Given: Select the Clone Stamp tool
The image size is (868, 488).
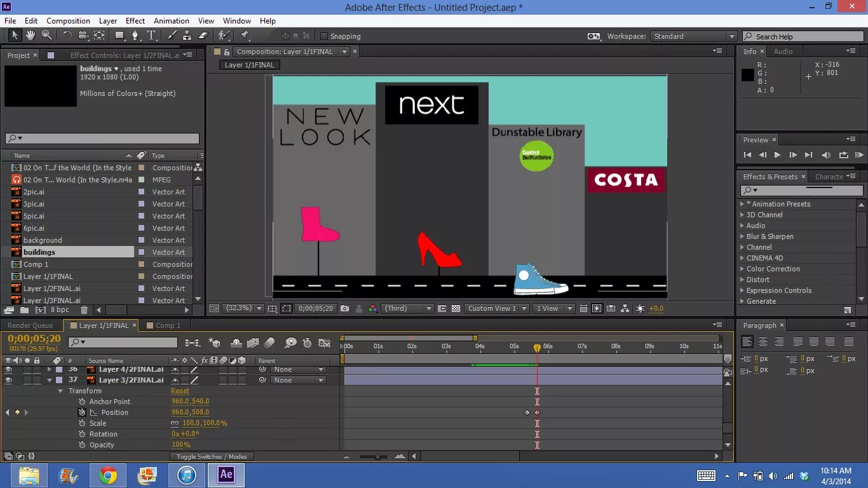Looking at the screenshot, I should point(187,36).
